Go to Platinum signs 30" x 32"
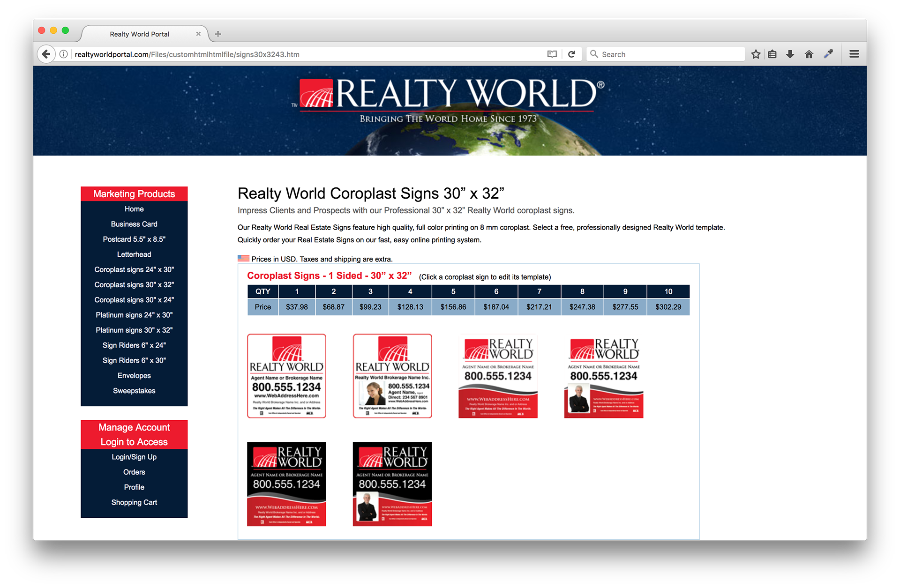 (134, 330)
